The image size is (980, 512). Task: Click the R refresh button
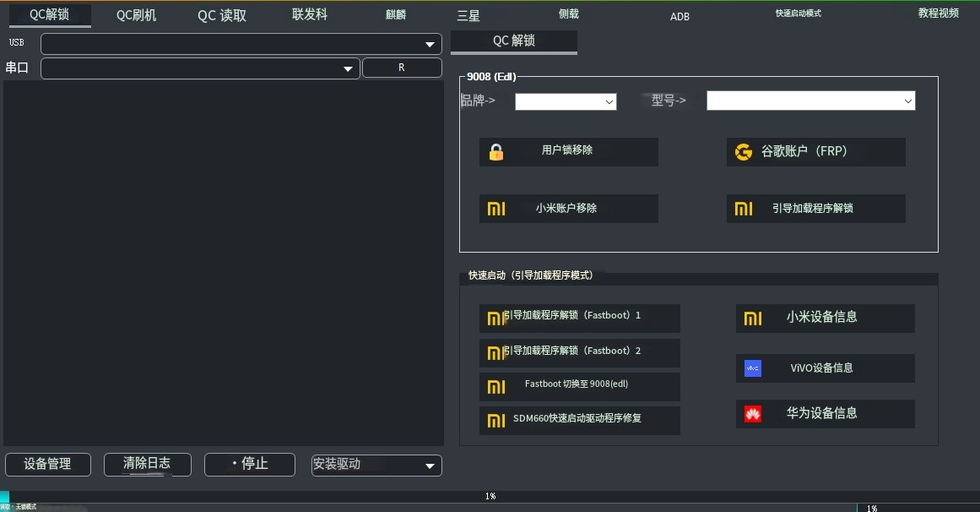(x=402, y=68)
